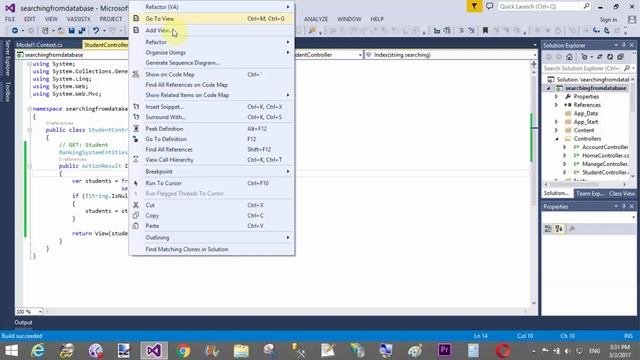Open Google Chrome from the taskbar

pos(183,351)
